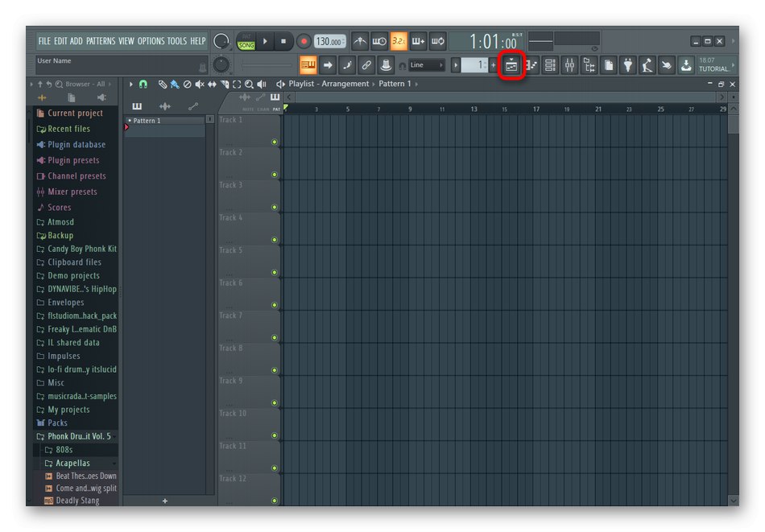Select the playlist pencil draw tool

coord(163,85)
